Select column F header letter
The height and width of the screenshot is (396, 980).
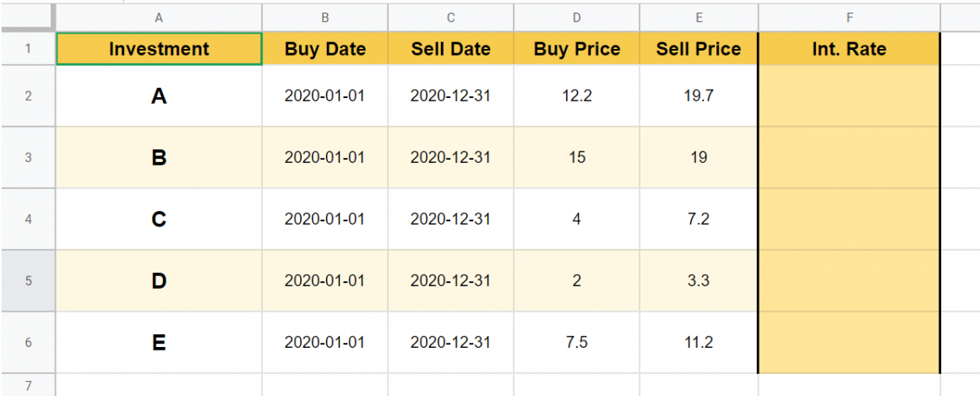[x=849, y=15]
